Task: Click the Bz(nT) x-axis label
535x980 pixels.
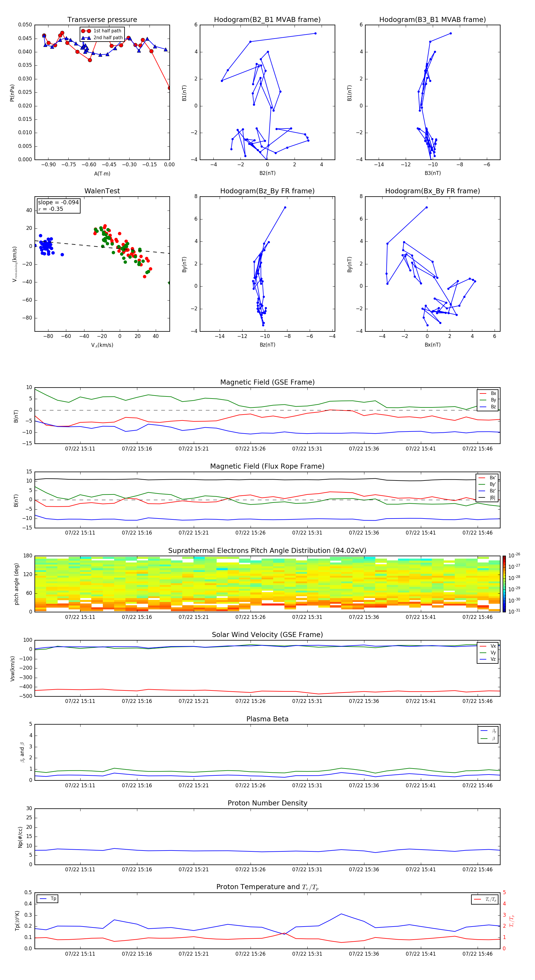Action: point(267,345)
